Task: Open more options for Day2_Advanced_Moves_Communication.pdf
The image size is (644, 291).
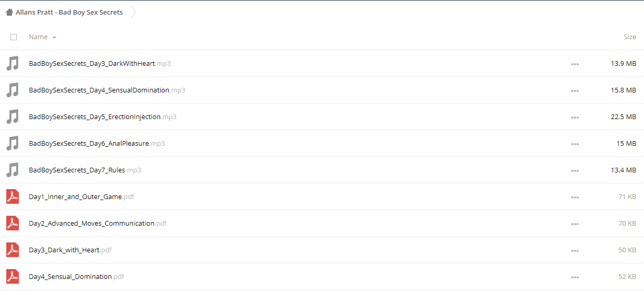Action: pyautogui.click(x=575, y=224)
